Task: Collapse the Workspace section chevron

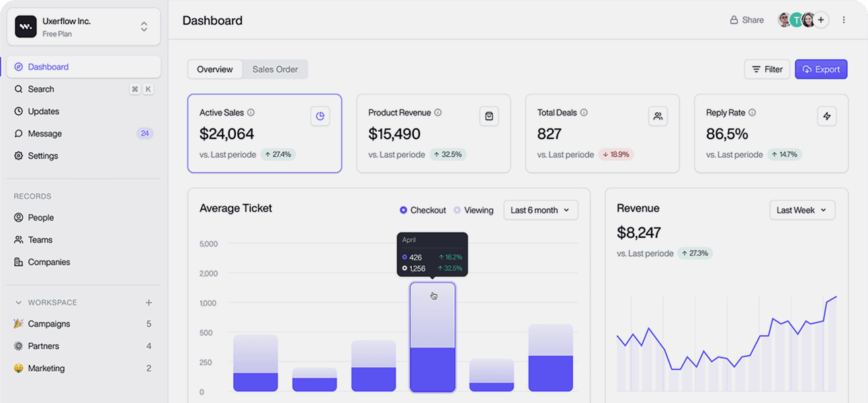Action: 19,303
